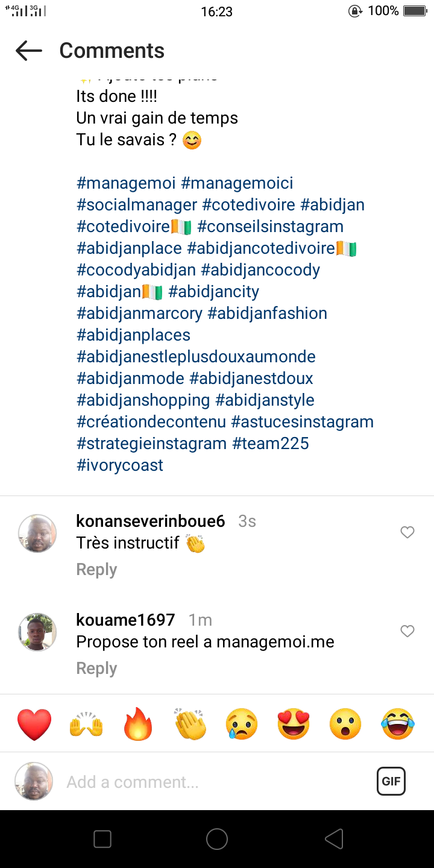Reply to konanseverinboue6's comment
The width and height of the screenshot is (434, 868).
(96, 570)
